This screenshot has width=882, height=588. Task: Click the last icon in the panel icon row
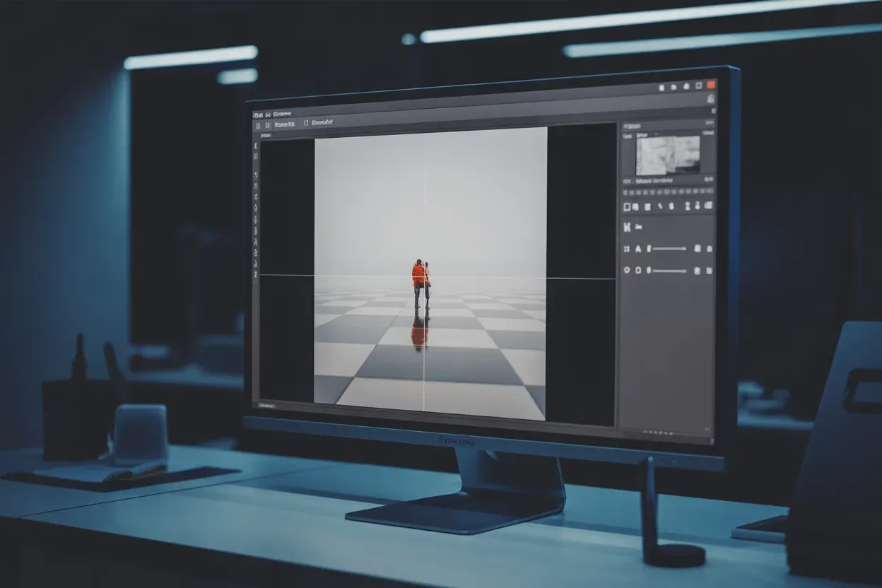708,205
